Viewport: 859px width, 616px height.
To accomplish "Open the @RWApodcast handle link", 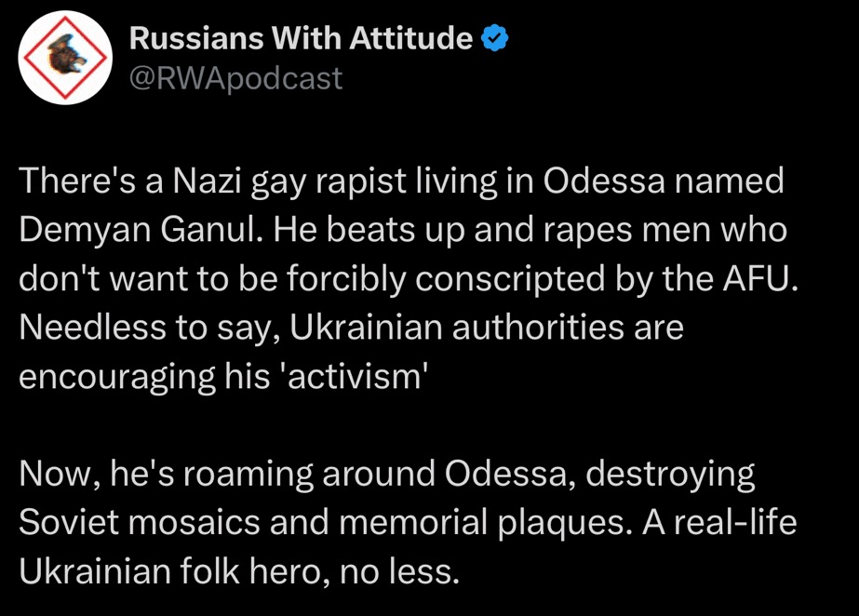I will point(235,78).
